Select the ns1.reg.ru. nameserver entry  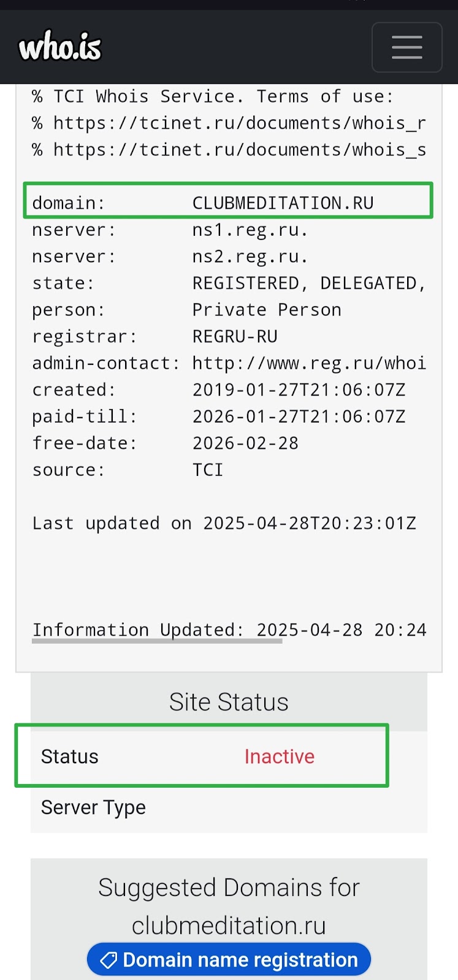pyautogui.click(x=250, y=230)
